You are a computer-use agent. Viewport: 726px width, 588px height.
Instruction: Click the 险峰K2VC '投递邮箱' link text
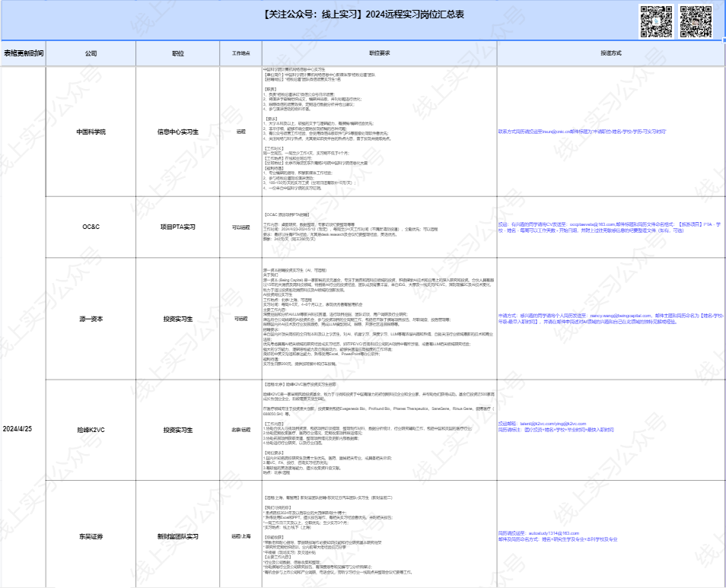[542, 424]
